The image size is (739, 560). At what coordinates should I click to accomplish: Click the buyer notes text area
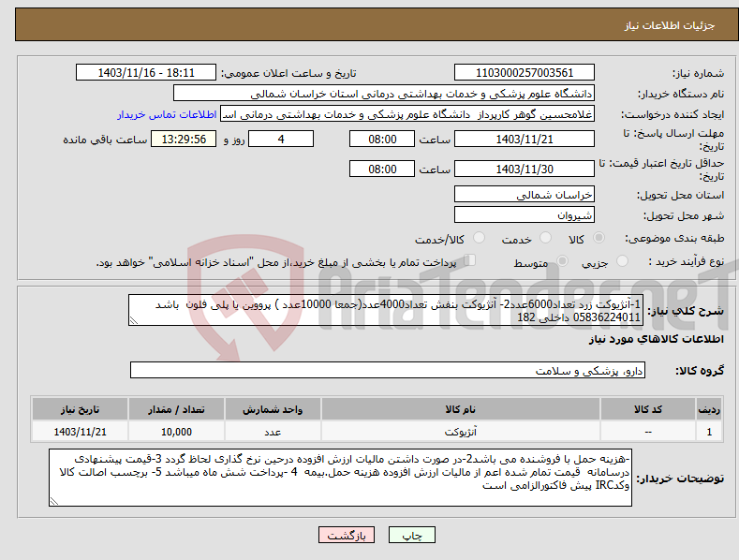click(340, 478)
